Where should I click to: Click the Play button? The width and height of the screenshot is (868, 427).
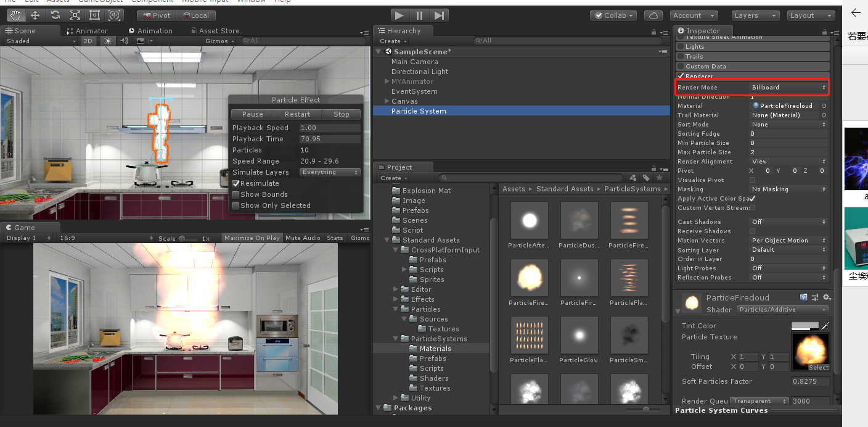399,15
